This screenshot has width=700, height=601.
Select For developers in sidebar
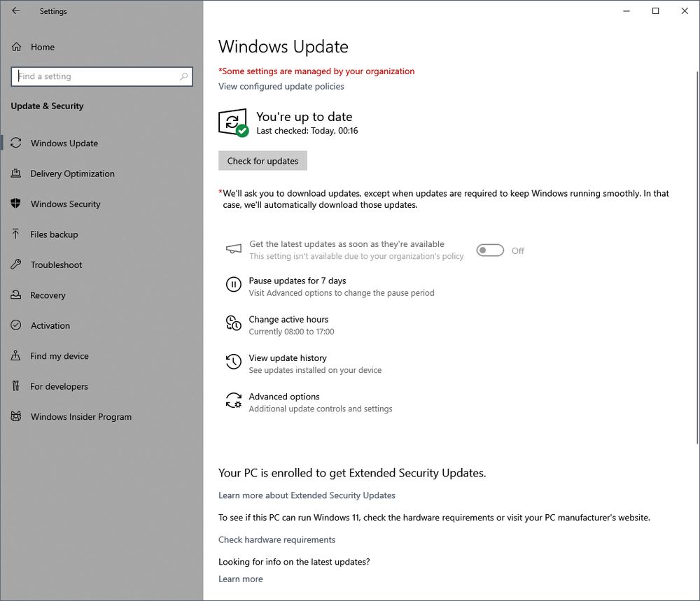click(101, 386)
